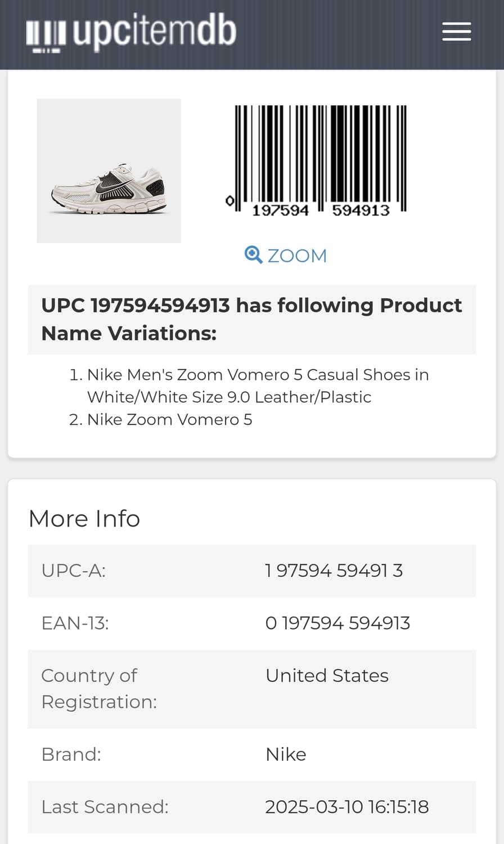Click the UPC 197594594913 variations heading
504x844 pixels.
pos(251,319)
